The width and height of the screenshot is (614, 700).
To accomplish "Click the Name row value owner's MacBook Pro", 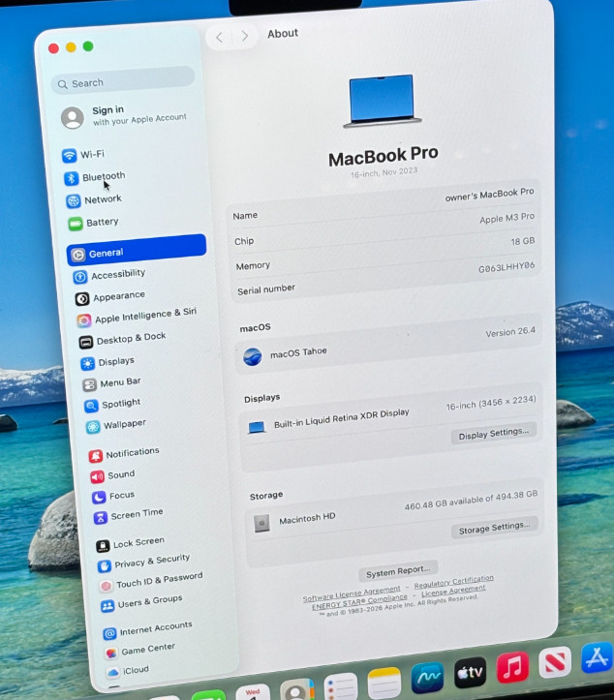I will click(x=489, y=195).
